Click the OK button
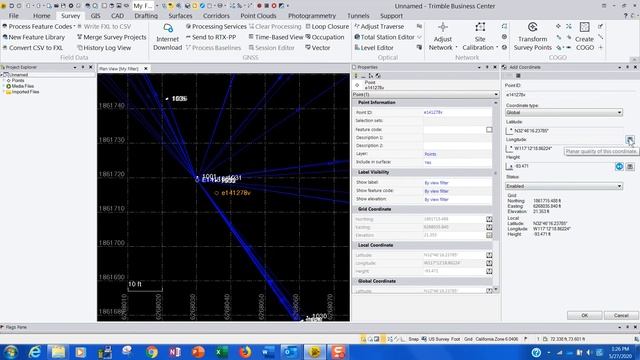Image resolution: width=640 pixels, height=360 pixels. click(584, 316)
